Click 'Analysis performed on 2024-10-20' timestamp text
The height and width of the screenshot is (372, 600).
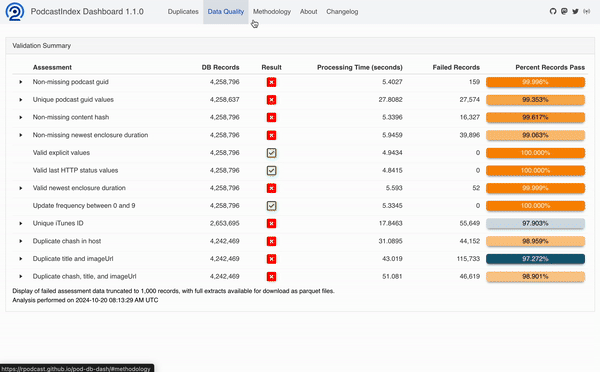(x=85, y=300)
